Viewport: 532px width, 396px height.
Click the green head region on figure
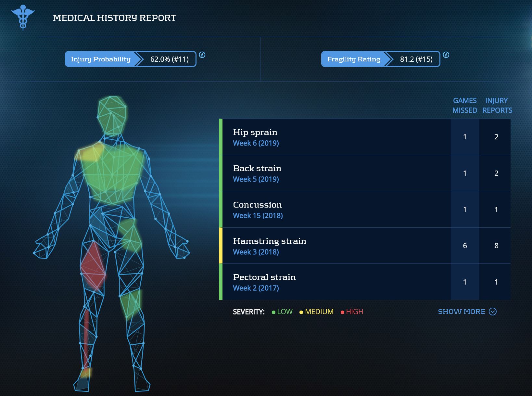[112, 114]
